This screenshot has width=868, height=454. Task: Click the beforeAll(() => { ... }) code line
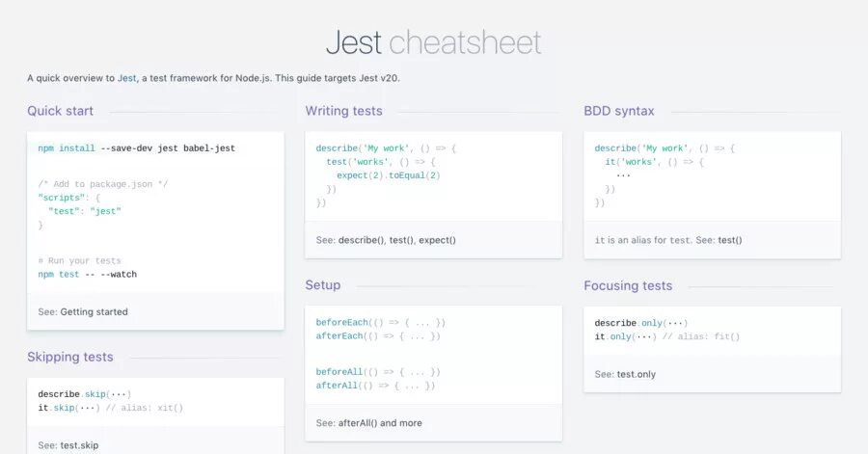[378, 372]
